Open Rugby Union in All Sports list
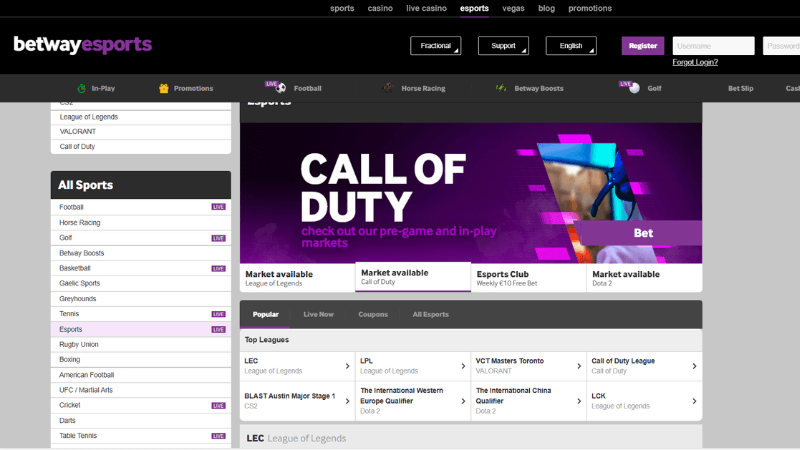The image size is (800, 450). tap(141, 344)
